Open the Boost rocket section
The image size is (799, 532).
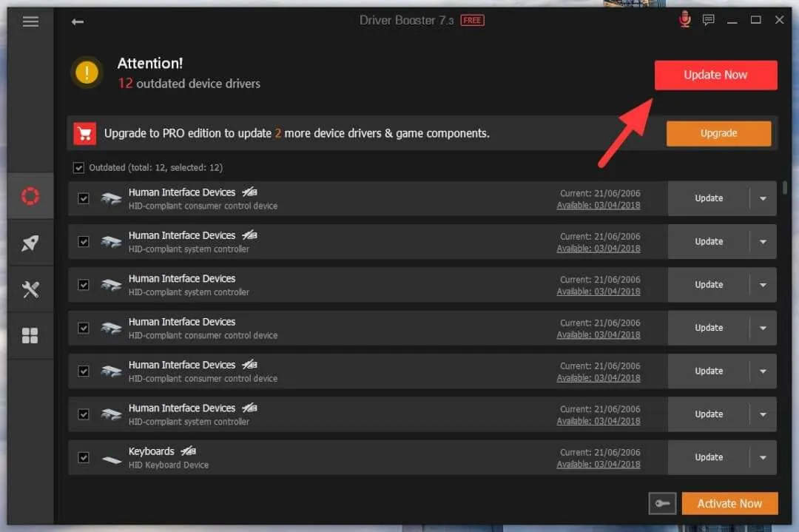30,243
